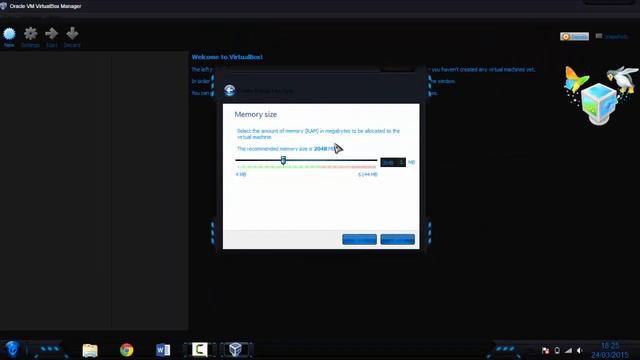Open File Explorer from the taskbar
Screen dimensions: 640x360
point(90,350)
